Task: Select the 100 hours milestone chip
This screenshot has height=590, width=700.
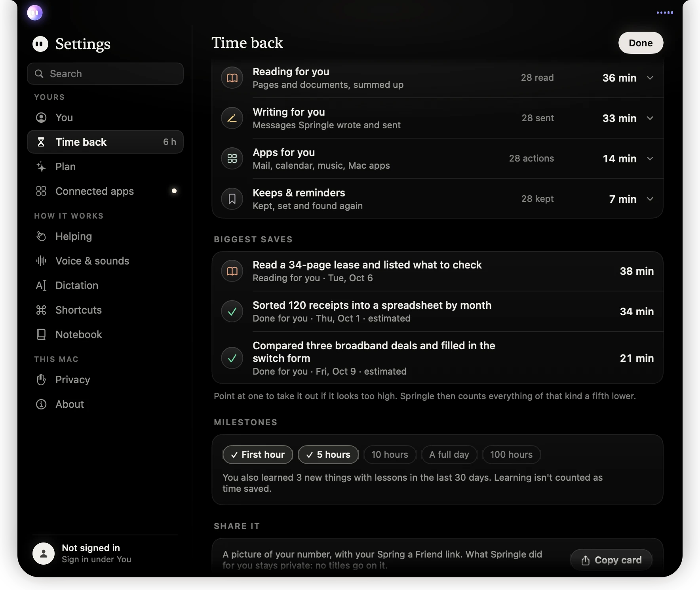Action: [512, 455]
